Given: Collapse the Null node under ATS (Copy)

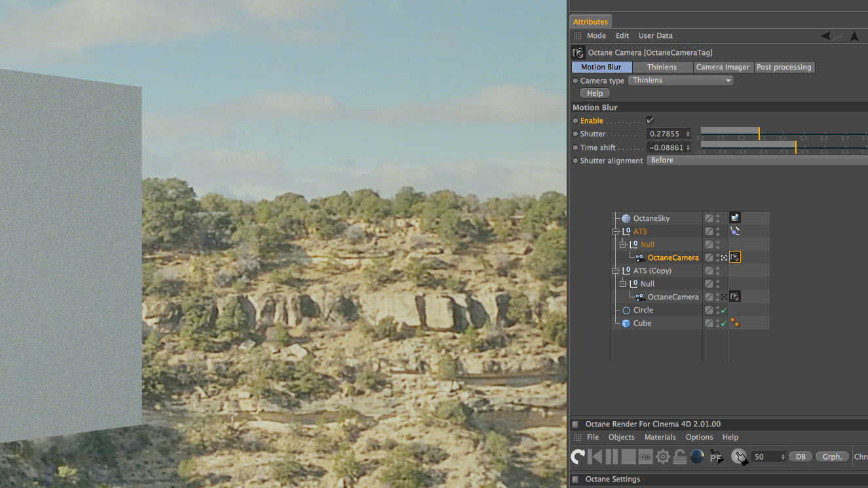Looking at the screenshot, I should [624, 284].
